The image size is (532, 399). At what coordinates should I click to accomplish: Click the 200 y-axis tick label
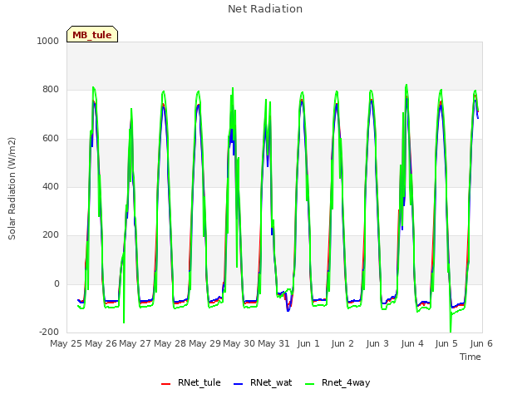click(51, 234)
